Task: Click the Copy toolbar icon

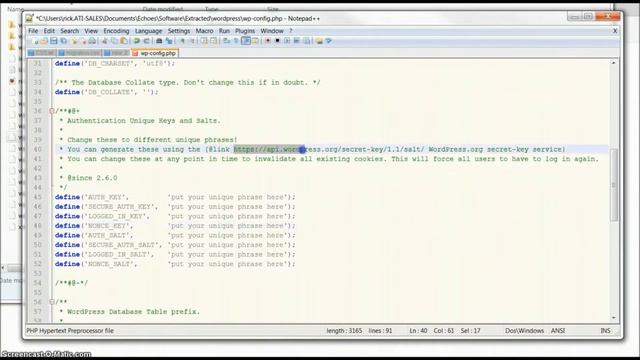Action: [x=114, y=41]
